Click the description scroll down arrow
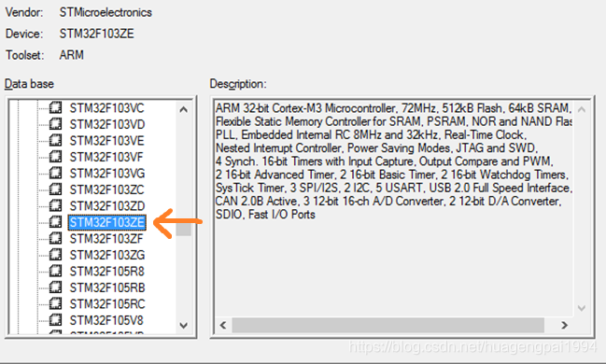The width and height of the screenshot is (606, 364). (x=582, y=308)
